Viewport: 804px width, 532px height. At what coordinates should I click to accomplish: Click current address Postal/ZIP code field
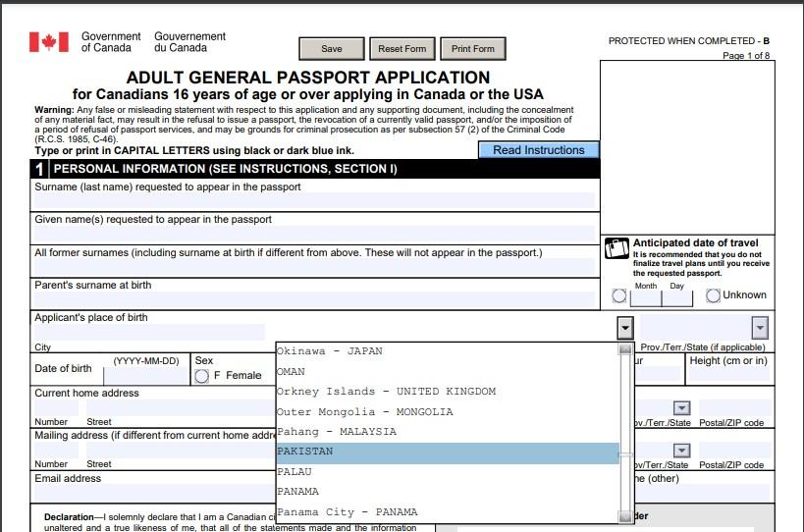734,408
